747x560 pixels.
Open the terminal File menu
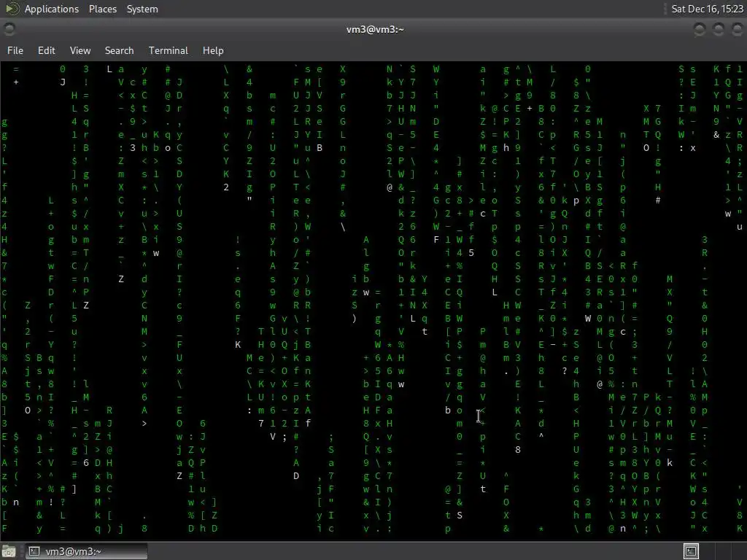15,50
